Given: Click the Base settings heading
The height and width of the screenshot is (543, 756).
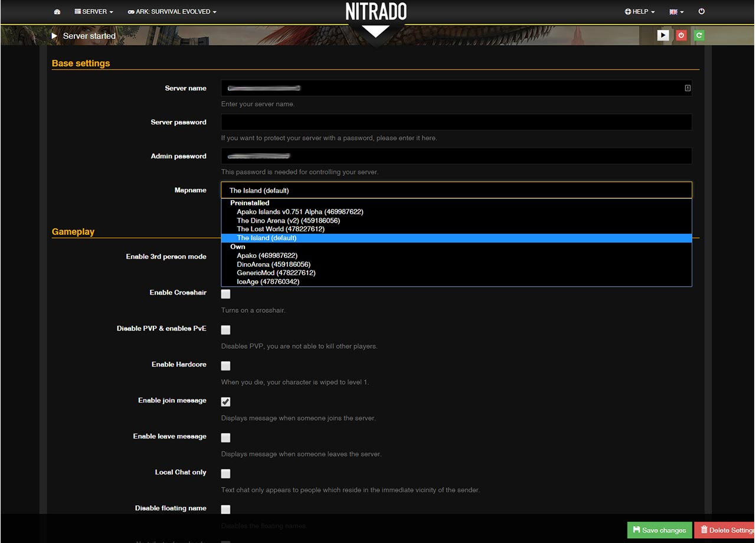Looking at the screenshot, I should pos(81,63).
